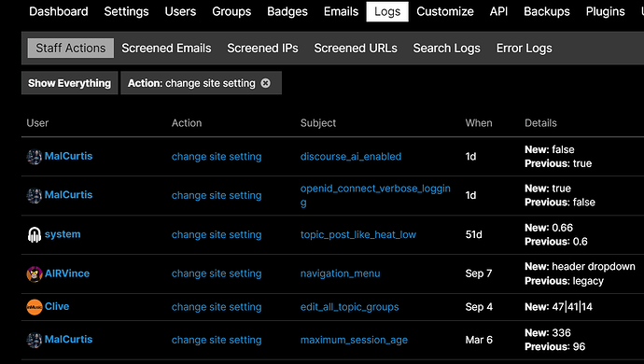
Task: Click the Action column header
Action: coord(187,123)
